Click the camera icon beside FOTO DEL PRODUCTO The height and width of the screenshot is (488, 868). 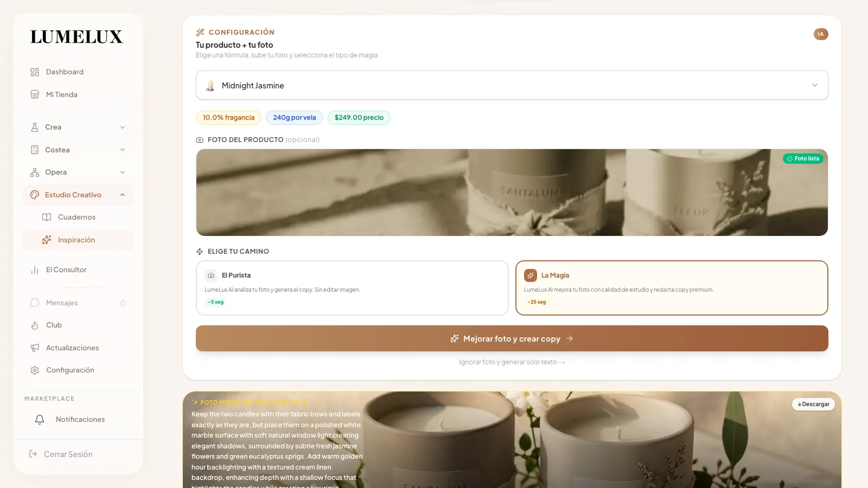point(200,140)
